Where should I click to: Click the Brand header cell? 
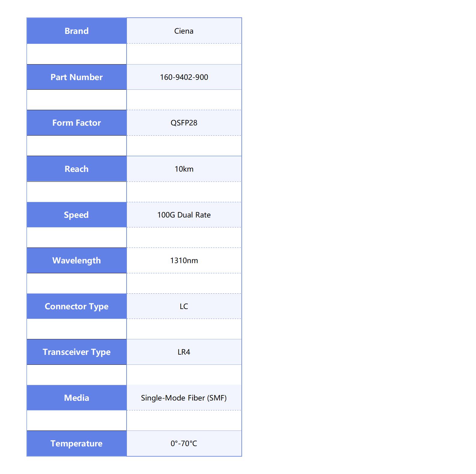tap(76, 31)
